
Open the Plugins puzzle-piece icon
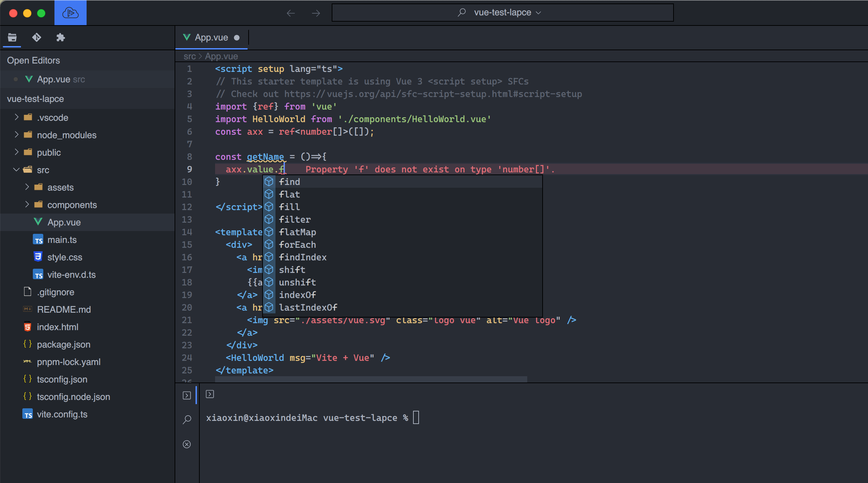[61, 37]
